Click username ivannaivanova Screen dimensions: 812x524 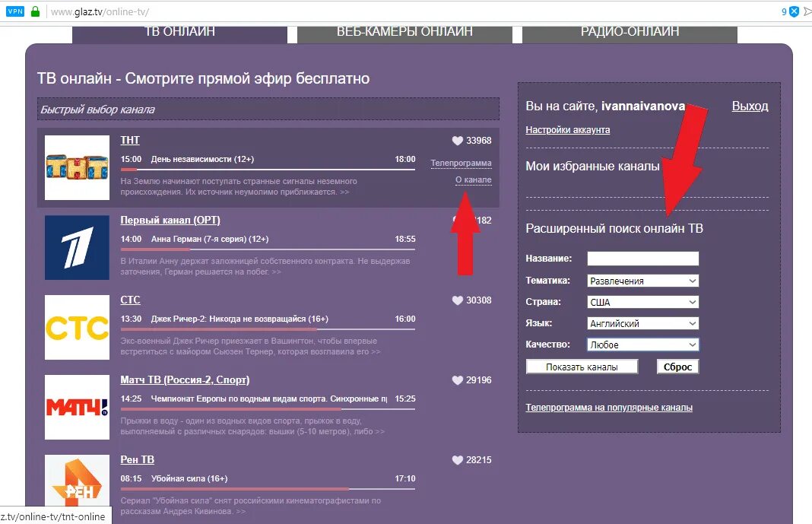(642, 106)
